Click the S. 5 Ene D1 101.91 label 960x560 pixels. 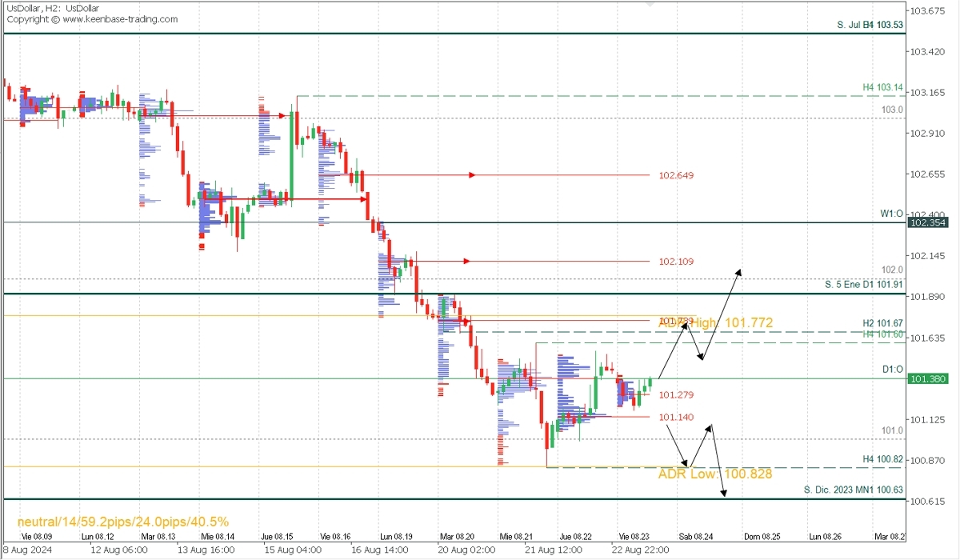[865, 284]
